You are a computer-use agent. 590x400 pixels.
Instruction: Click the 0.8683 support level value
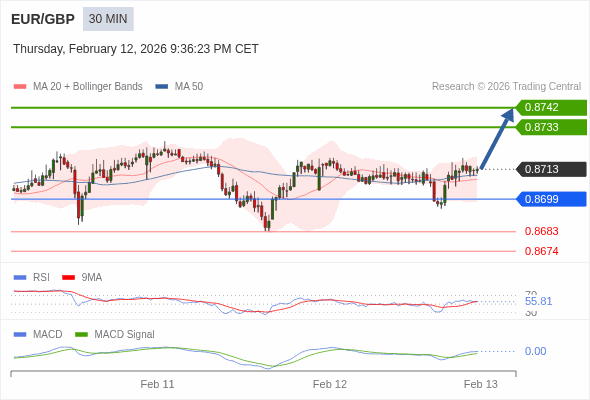[541, 231]
